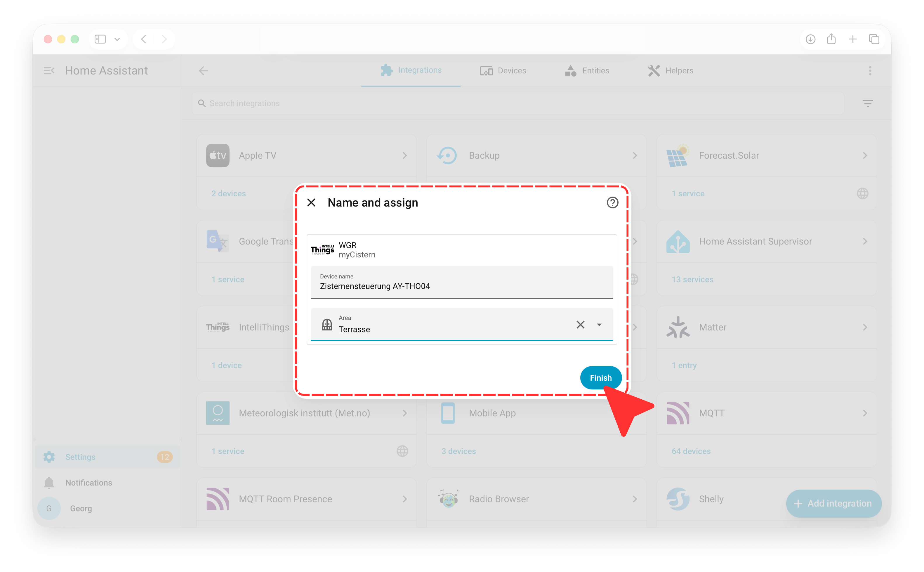Click the cloud globe icon on Met.no card

coord(402,451)
